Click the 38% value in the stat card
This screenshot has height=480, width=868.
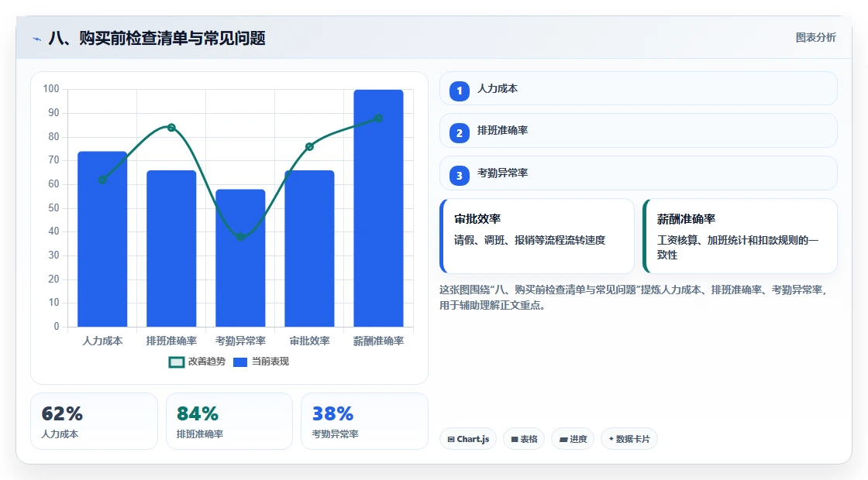332,413
